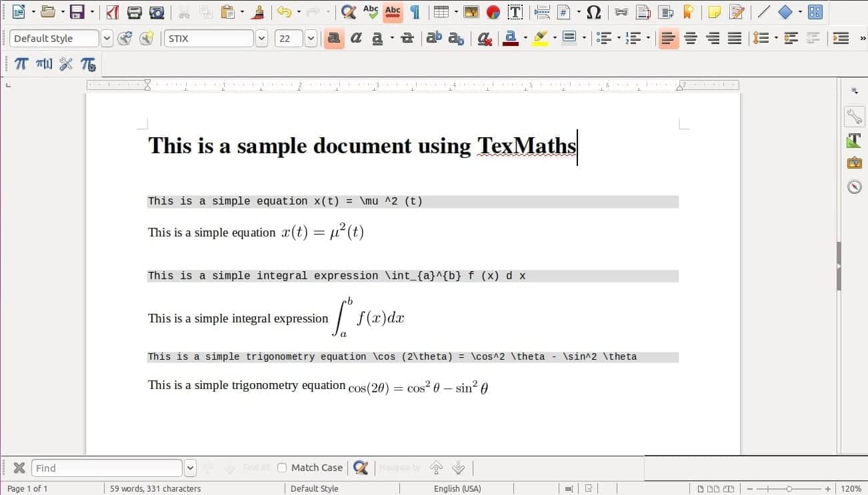Image resolution: width=868 pixels, height=495 pixels.
Task: Insert special character Omega symbol
Action: 593,12
